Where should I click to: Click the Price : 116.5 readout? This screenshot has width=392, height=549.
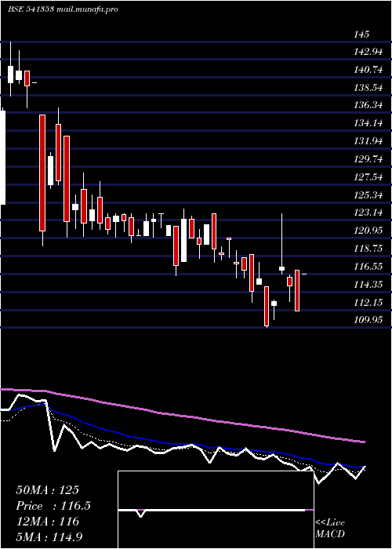pyautogui.click(x=53, y=506)
